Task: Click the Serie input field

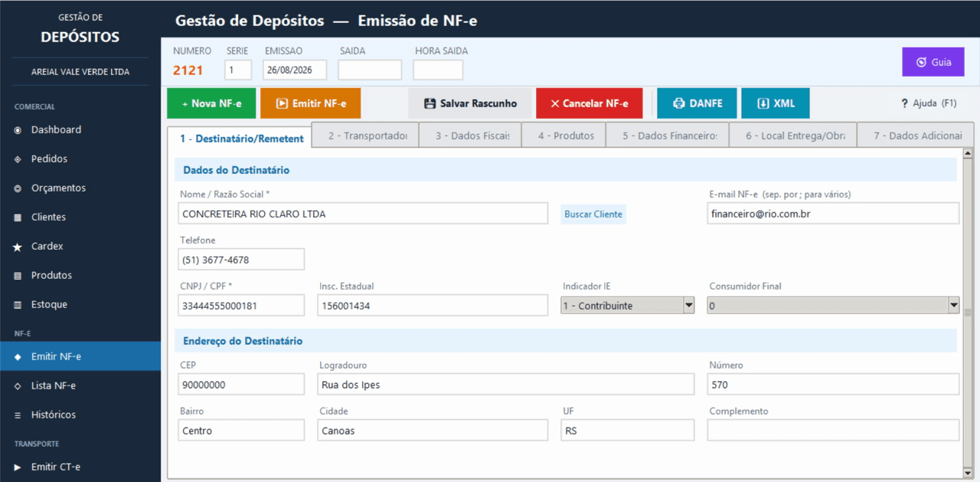Action: point(238,70)
